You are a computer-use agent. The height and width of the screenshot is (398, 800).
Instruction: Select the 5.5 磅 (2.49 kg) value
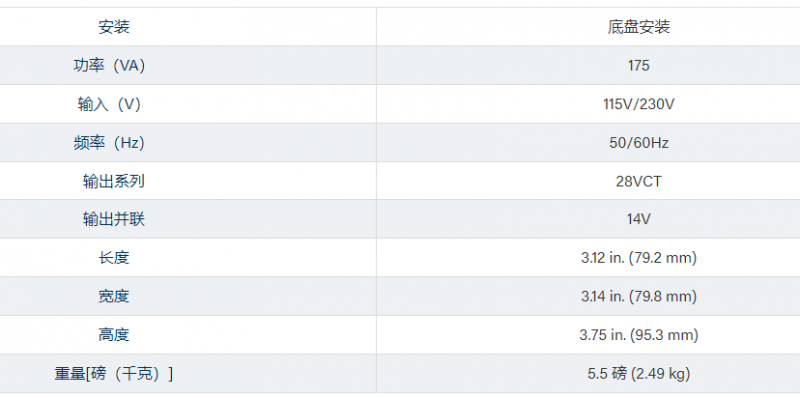pyautogui.click(x=638, y=374)
